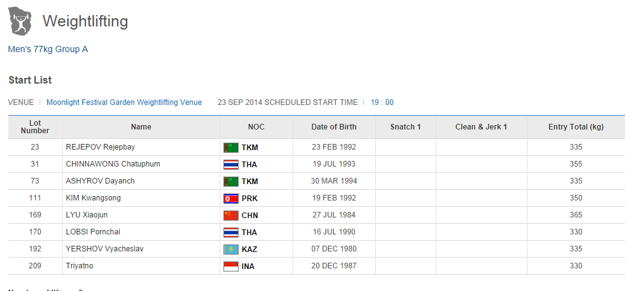Click China flag beside LYU Xiaojun

tap(231, 216)
